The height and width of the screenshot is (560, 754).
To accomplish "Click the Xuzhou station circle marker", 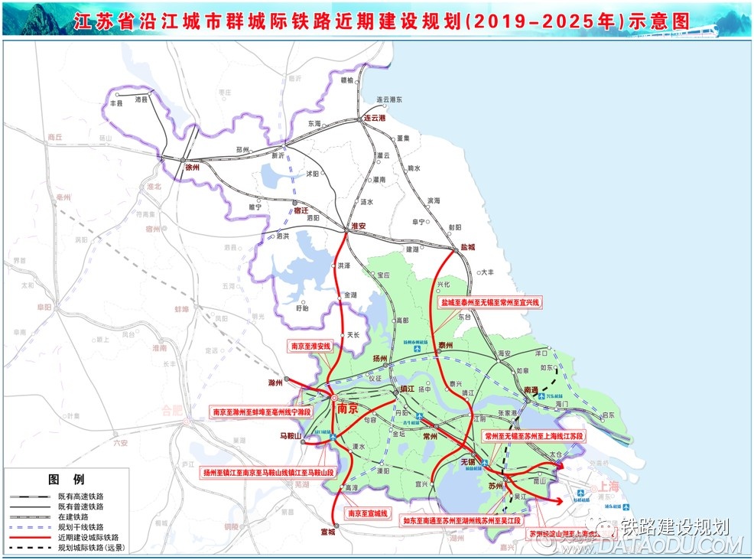I will pos(183,160).
